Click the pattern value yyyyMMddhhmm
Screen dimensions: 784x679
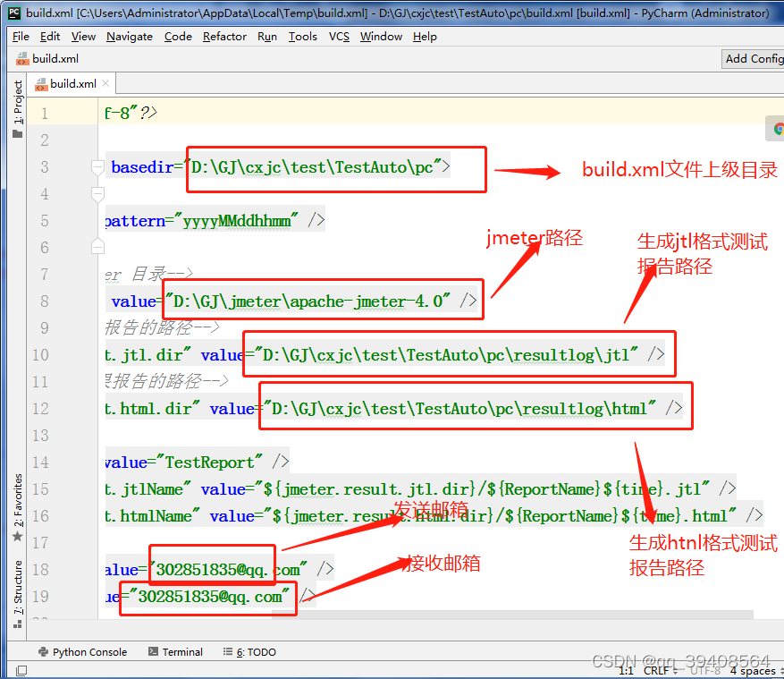pos(237,221)
